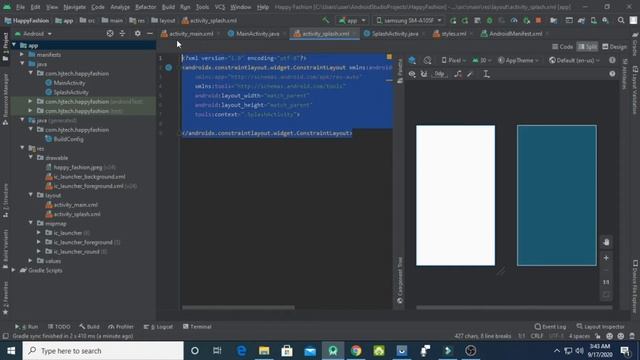Select BuildConfig in project tree
This screenshot has height=360, width=640.
(64, 139)
